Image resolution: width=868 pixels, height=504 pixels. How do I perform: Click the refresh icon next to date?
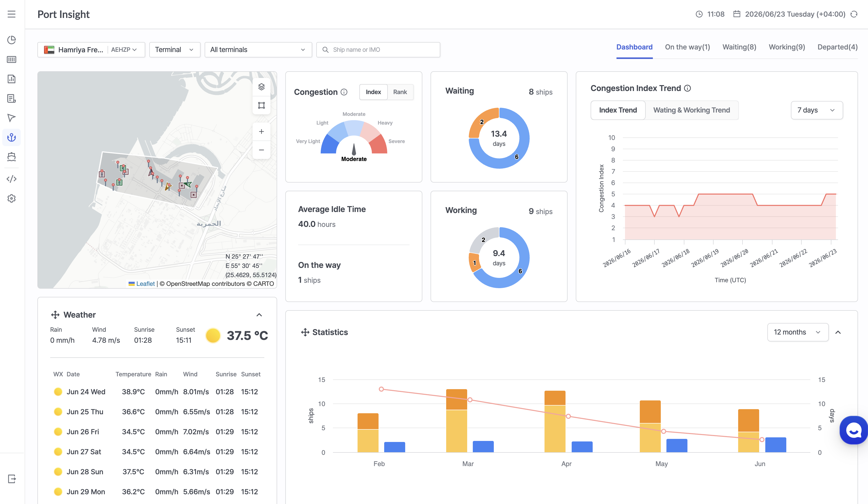click(x=854, y=14)
